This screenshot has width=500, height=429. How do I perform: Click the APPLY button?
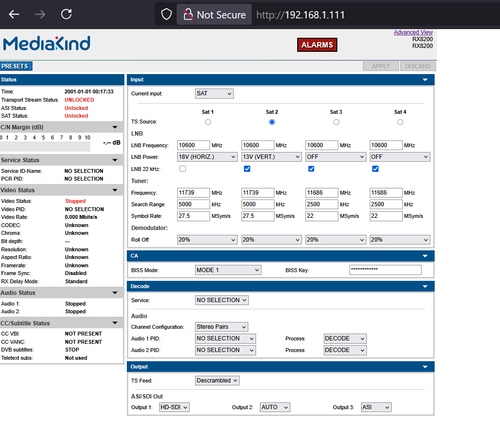(x=381, y=66)
